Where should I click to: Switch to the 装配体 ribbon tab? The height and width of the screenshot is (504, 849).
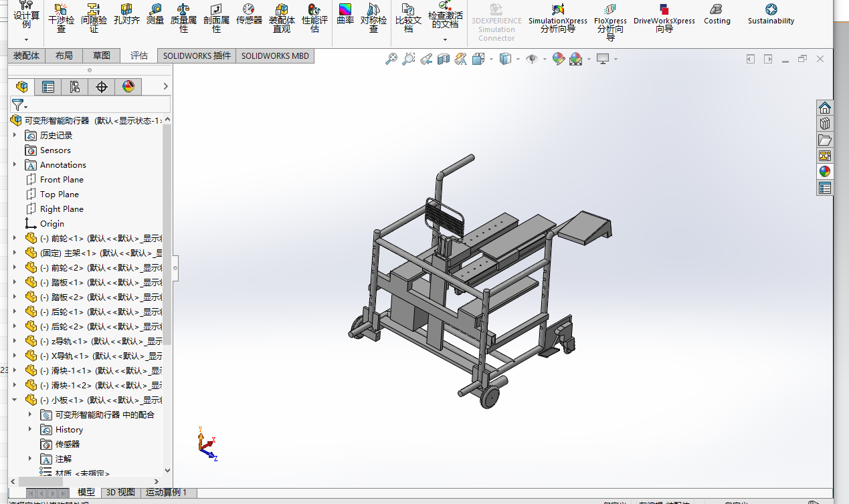tap(27, 55)
